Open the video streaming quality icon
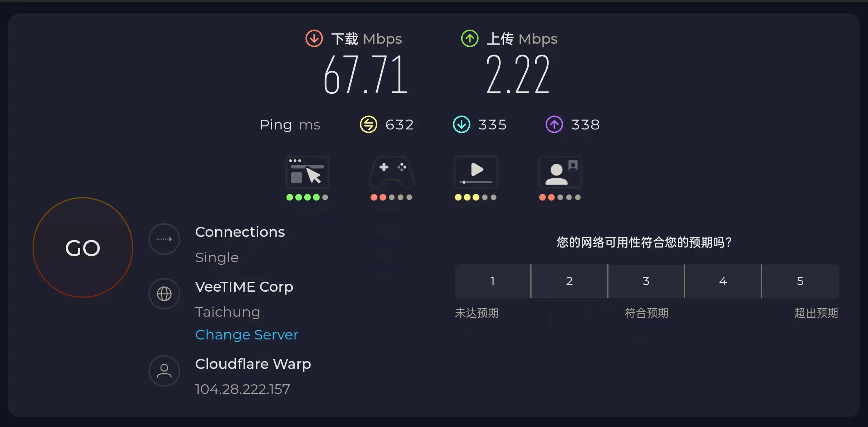The image size is (868, 427). click(x=476, y=172)
